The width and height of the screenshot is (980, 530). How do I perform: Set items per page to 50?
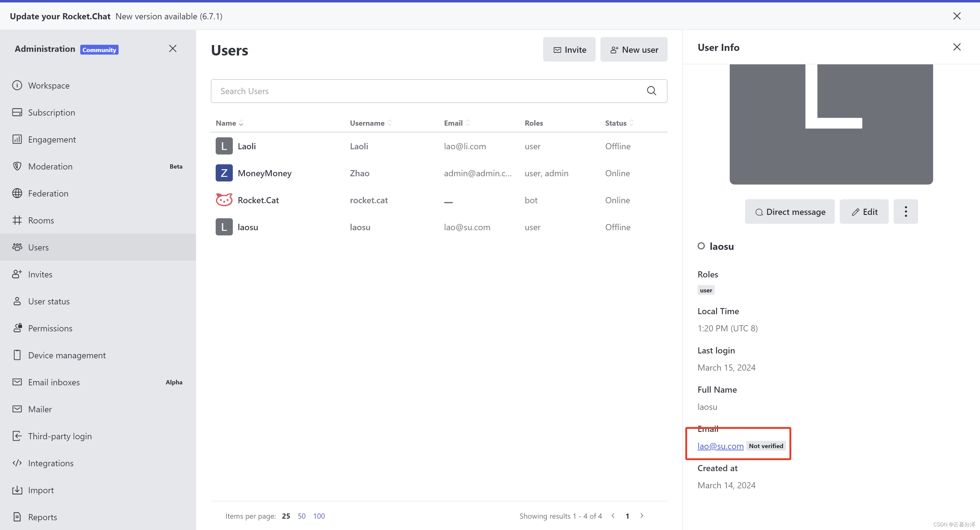click(x=301, y=516)
